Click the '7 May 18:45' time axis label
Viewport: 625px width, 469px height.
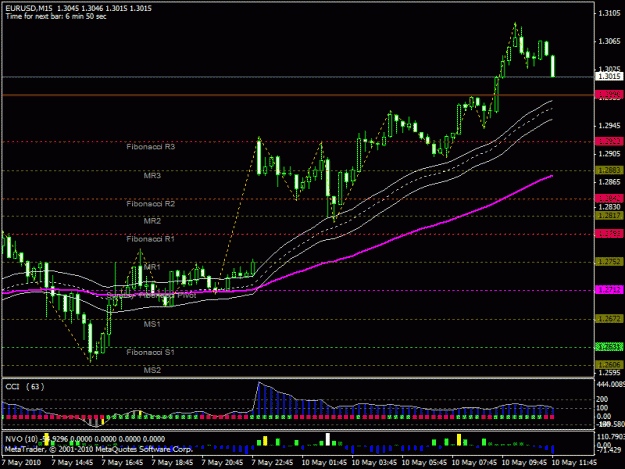click(x=172, y=463)
